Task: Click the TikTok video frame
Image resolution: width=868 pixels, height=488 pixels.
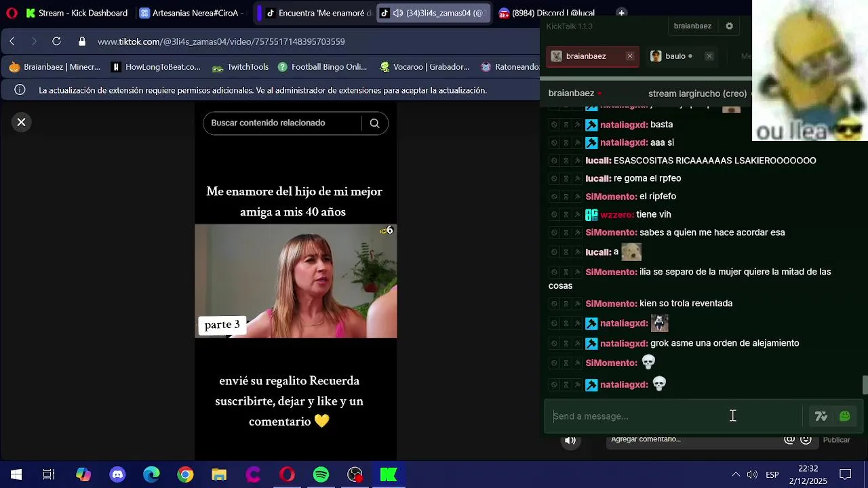Action: pos(296,281)
